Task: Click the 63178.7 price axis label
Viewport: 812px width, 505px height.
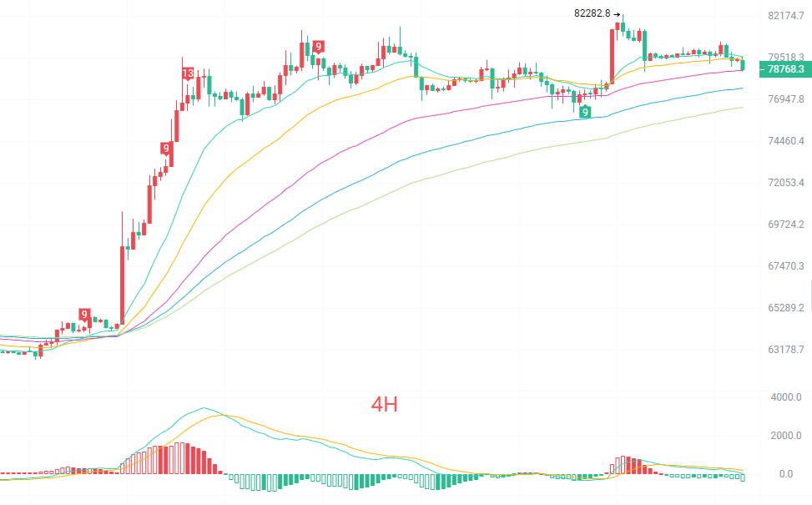Action: coord(786,350)
